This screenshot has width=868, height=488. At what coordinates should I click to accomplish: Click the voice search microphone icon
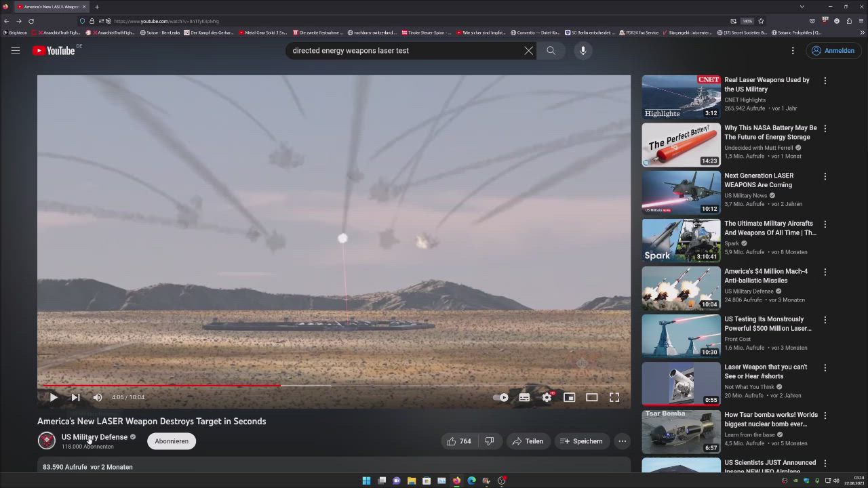point(583,50)
